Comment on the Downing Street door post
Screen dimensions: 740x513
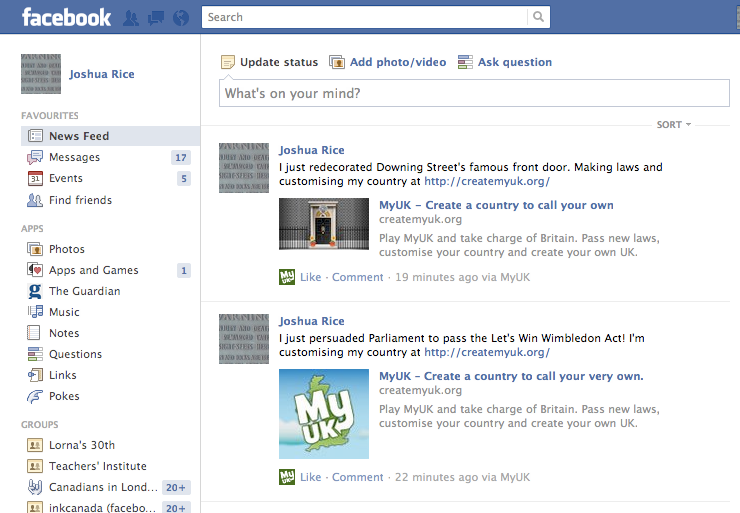[357, 277]
